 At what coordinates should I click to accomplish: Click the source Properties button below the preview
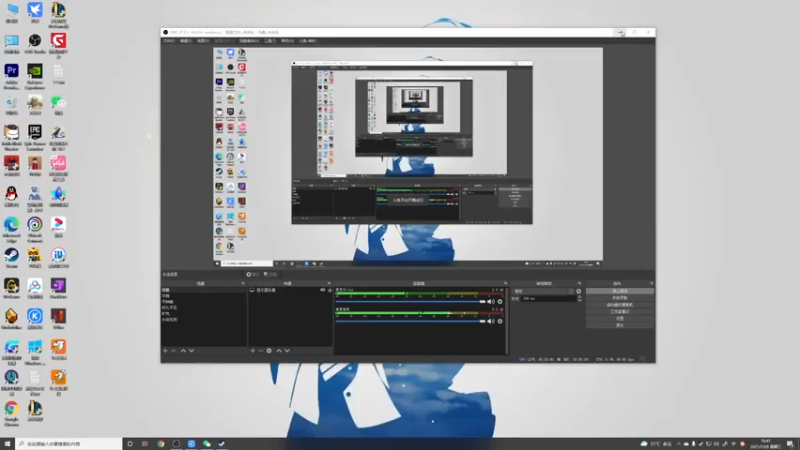[x=253, y=274]
